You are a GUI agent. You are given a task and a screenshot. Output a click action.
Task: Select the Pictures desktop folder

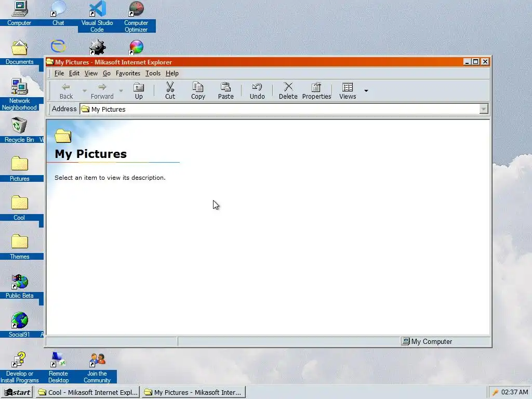click(19, 169)
